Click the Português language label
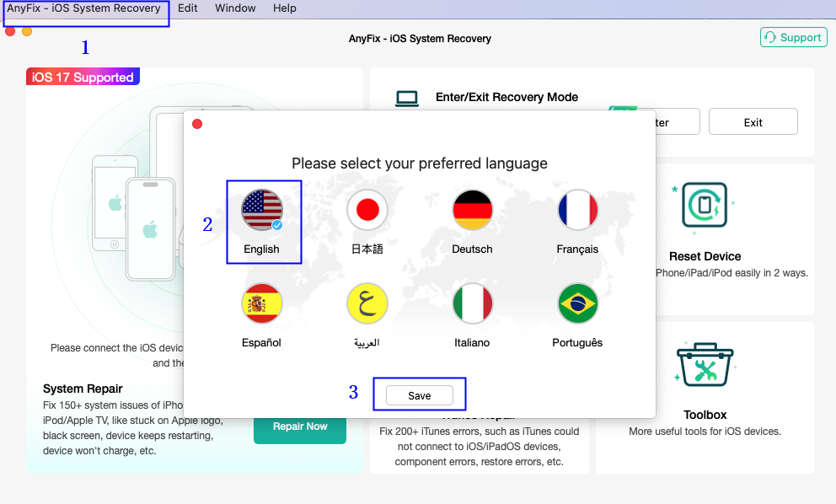The image size is (836, 504). 577,342
